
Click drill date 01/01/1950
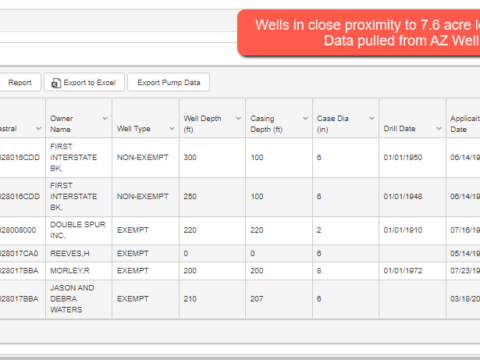pyautogui.click(x=403, y=157)
